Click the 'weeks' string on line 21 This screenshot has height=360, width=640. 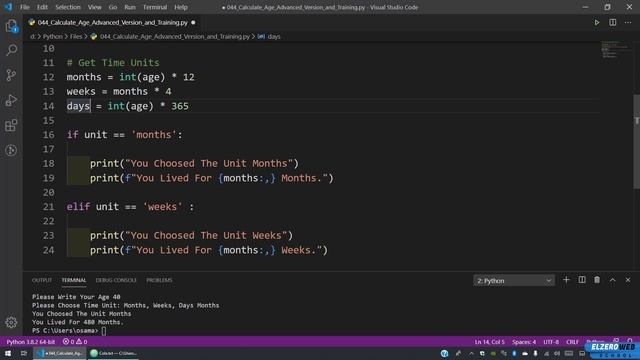pyautogui.click(x=162, y=207)
